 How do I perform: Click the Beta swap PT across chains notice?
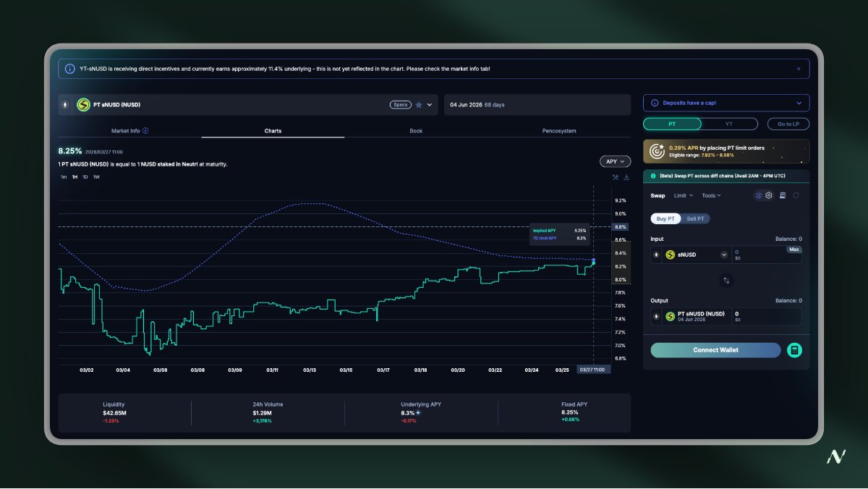pos(726,176)
